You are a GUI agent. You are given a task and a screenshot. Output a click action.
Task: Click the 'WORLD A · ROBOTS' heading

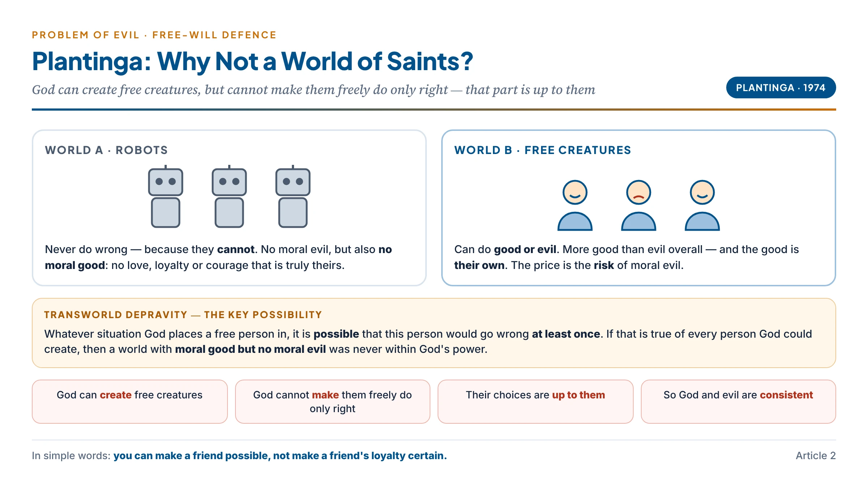pos(106,150)
